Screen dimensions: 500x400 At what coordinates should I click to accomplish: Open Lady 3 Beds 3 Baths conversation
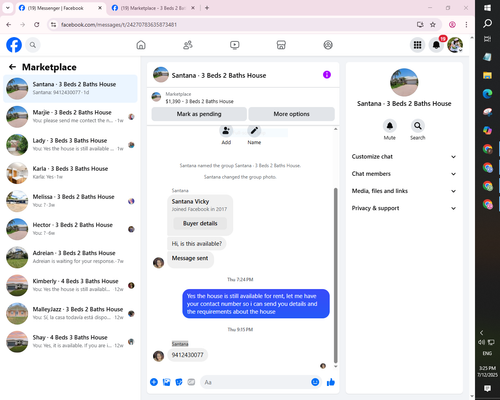tap(70, 144)
